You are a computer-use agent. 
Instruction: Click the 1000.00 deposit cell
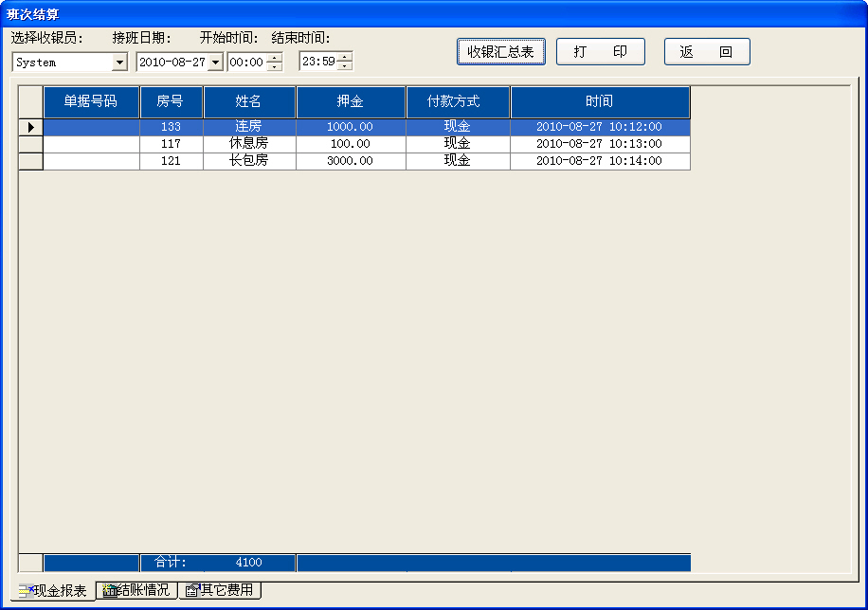tap(351, 127)
